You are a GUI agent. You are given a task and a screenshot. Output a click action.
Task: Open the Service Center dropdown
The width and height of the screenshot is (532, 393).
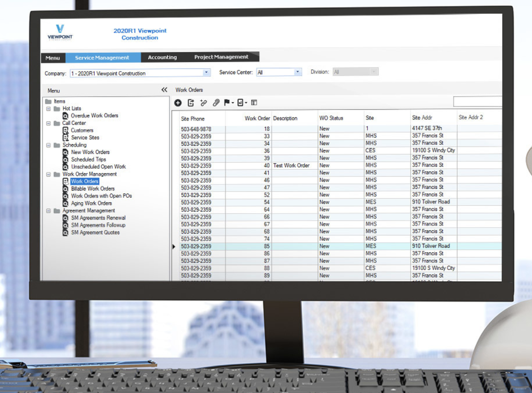tap(297, 72)
